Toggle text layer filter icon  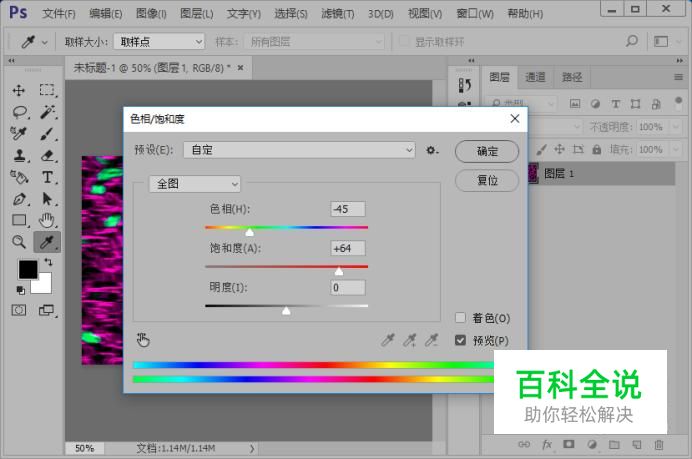tap(615, 104)
